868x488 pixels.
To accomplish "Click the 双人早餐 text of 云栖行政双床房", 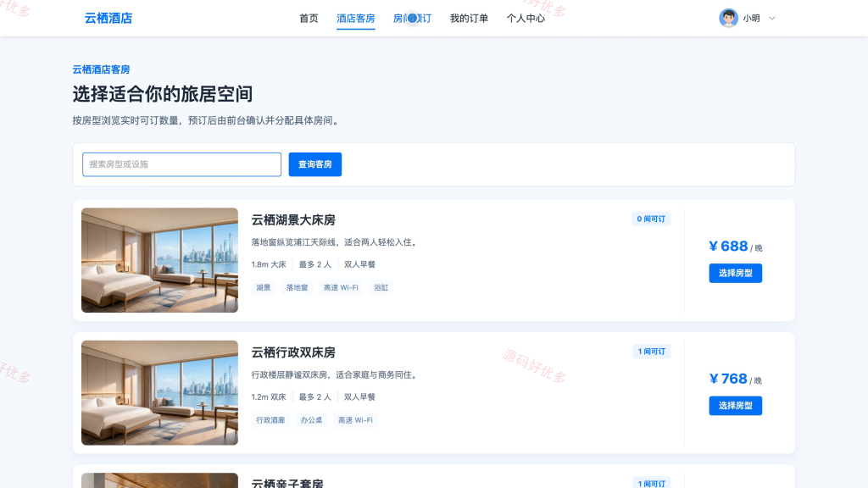I will coord(359,397).
